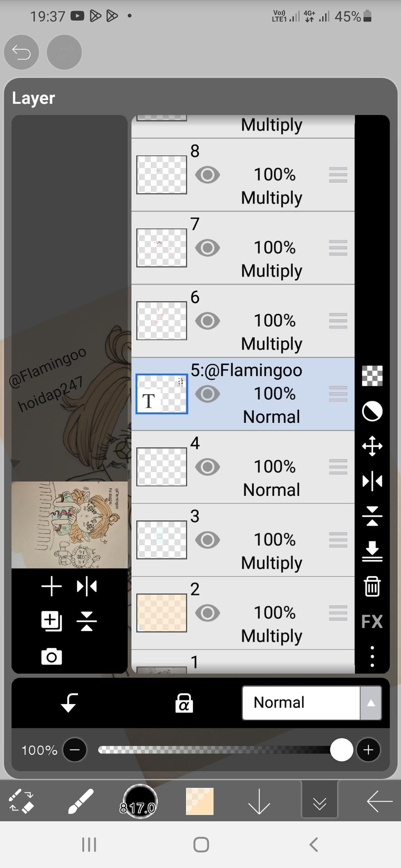Tap the invert layer circle icon
This screenshot has width=401, height=868.
click(372, 411)
